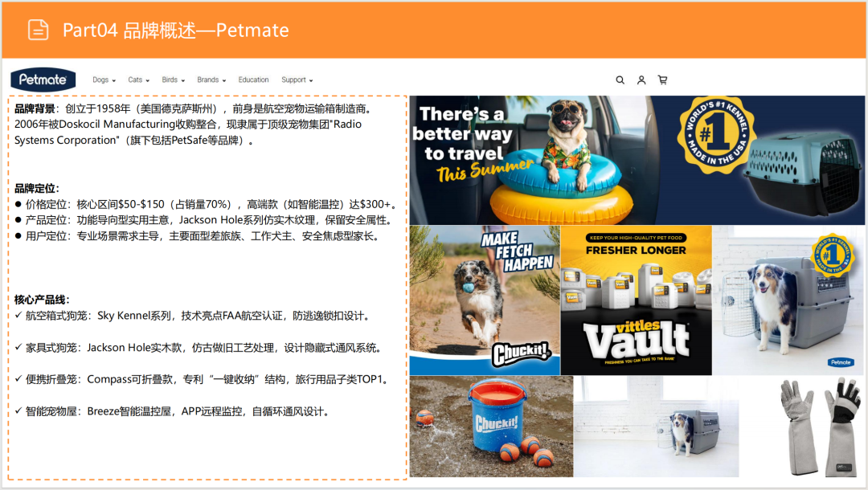The height and width of the screenshot is (490, 868).
Task: Click the '2006年被Doskocil Manufacturing' text line
Action: tap(188, 125)
